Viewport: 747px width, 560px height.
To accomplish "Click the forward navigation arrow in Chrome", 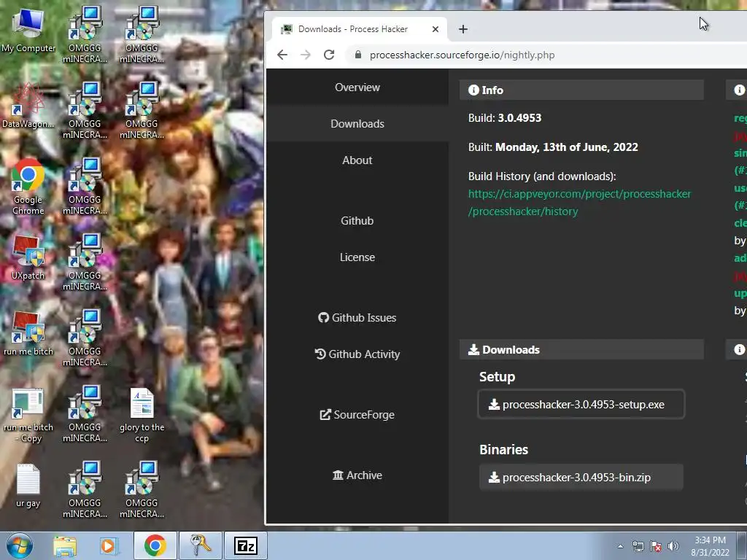I will pyautogui.click(x=306, y=55).
